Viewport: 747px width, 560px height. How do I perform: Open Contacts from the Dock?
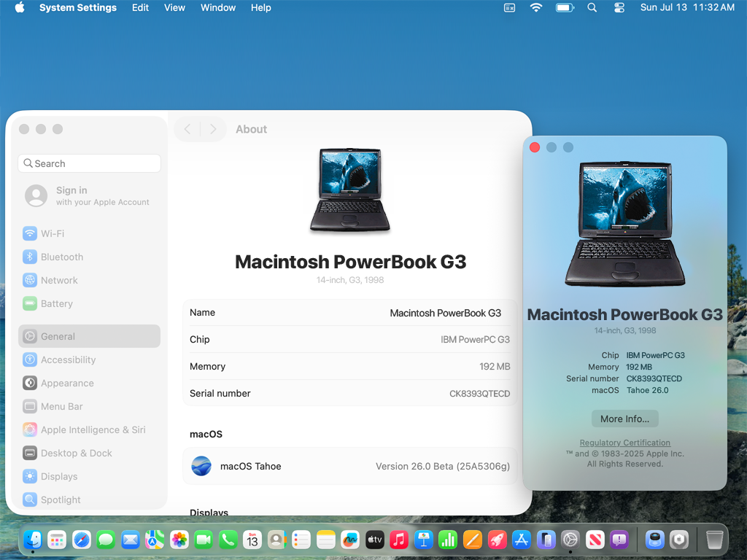pyautogui.click(x=276, y=540)
